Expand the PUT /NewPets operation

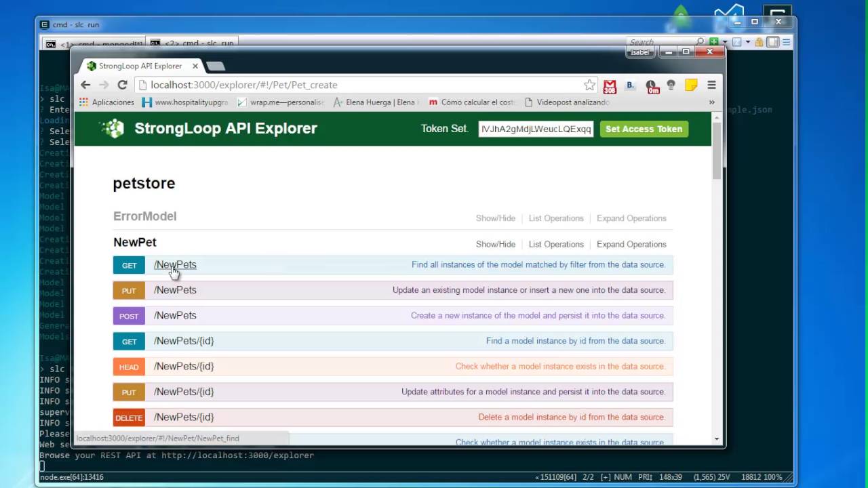[x=175, y=290]
